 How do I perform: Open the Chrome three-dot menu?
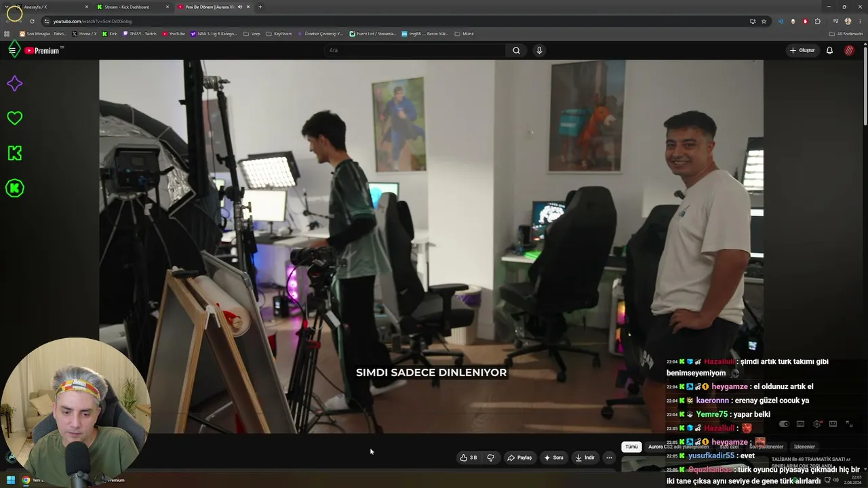(x=859, y=21)
